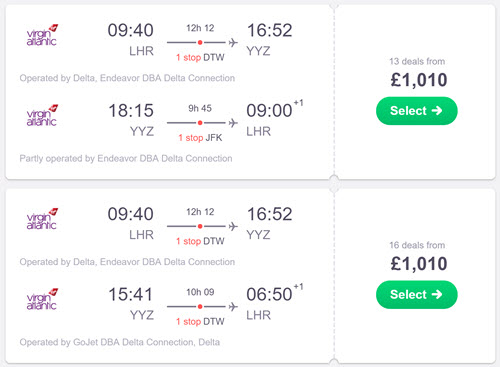Image resolution: width=500 pixels, height=367 pixels.
Task: Click the '16 deals from' text
Action: 417,245
